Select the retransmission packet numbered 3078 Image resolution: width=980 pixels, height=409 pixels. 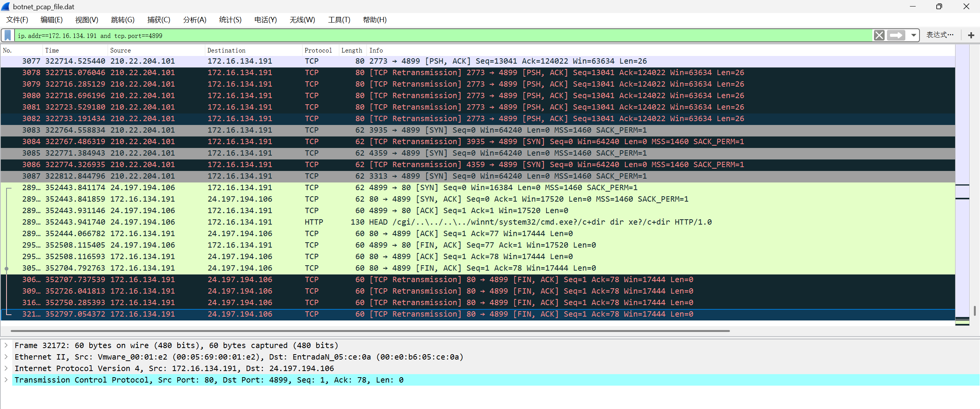(x=478, y=73)
